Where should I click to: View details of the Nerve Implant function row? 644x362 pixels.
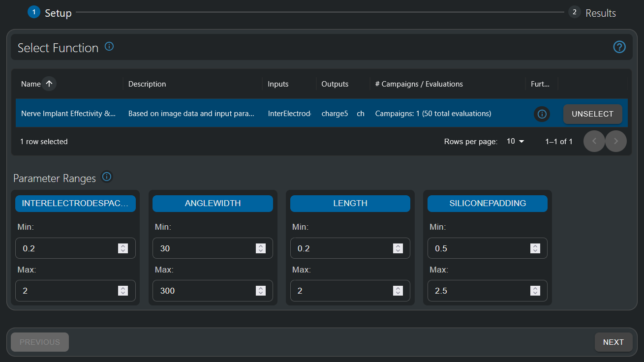click(542, 114)
